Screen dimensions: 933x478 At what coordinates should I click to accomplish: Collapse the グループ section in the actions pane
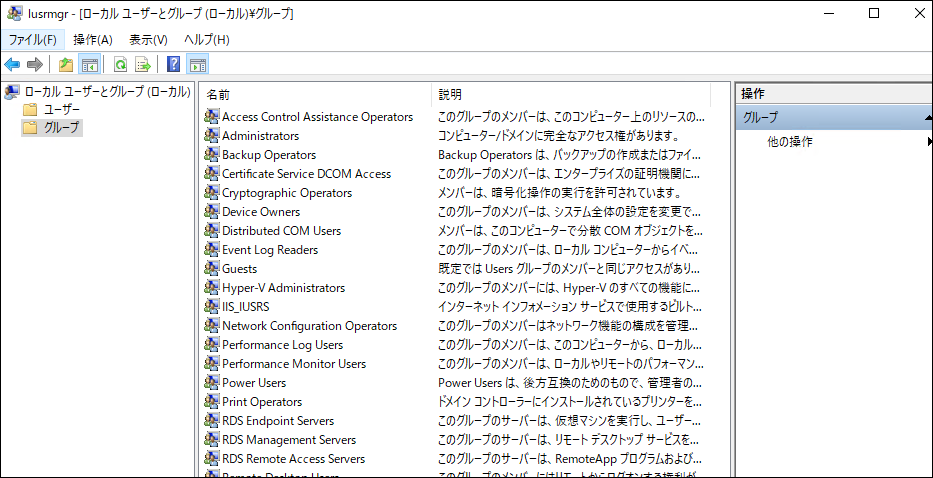pos(927,118)
